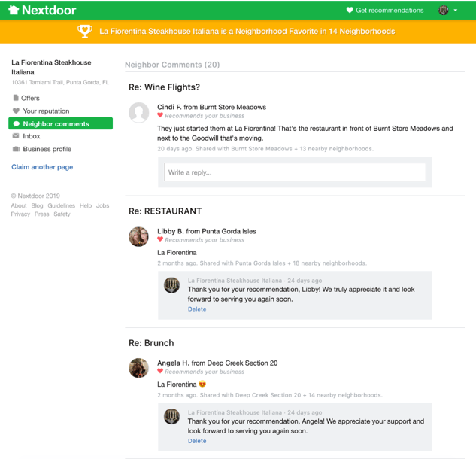Viewport: 476px width, 459px height.
Task: Click Cindi F. from Burnt Store Meadows name
Action: click(x=211, y=107)
